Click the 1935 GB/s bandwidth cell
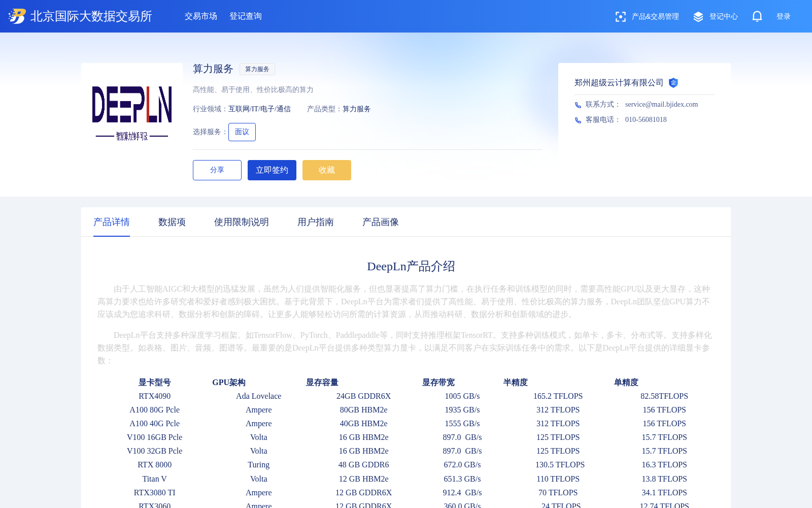 pyautogui.click(x=462, y=410)
